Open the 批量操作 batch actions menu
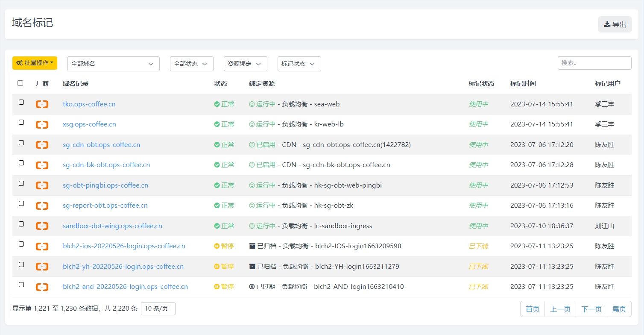The height and width of the screenshot is (335, 644). pyautogui.click(x=35, y=63)
